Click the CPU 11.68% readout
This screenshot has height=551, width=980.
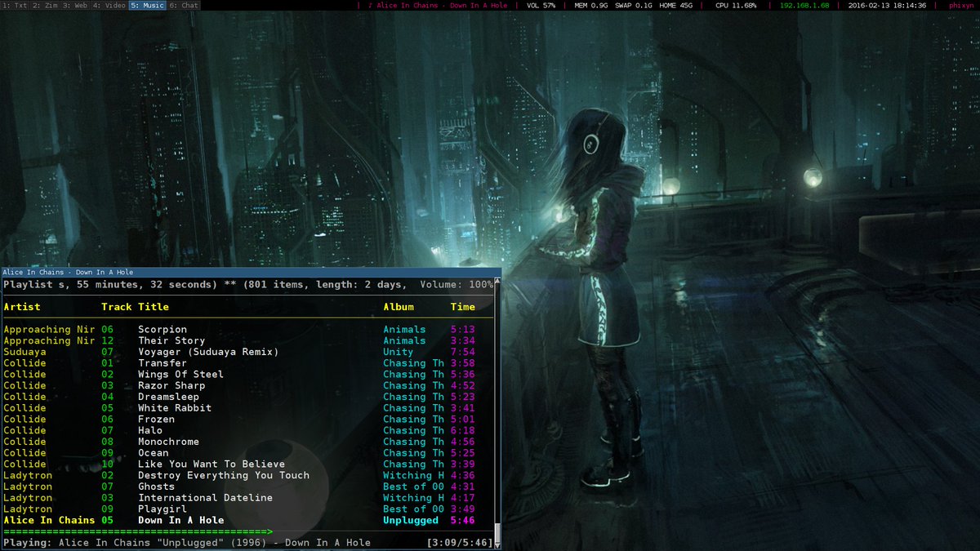(x=735, y=5)
